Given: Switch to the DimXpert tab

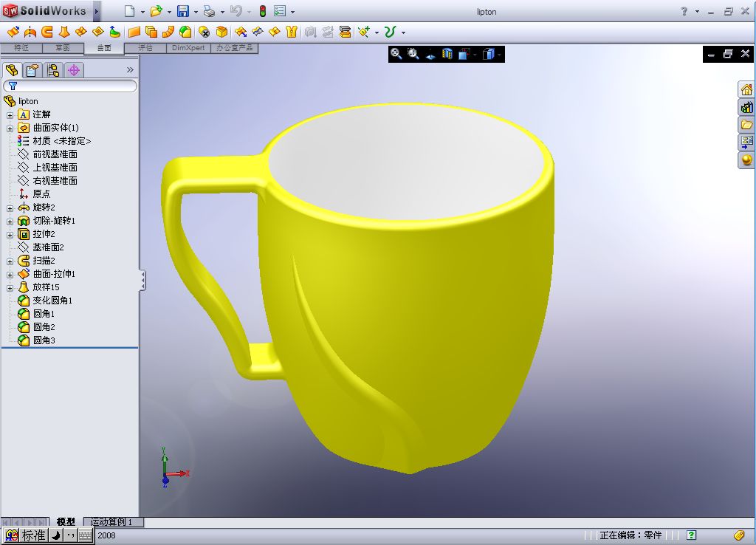Looking at the screenshot, I should [188, 48].
